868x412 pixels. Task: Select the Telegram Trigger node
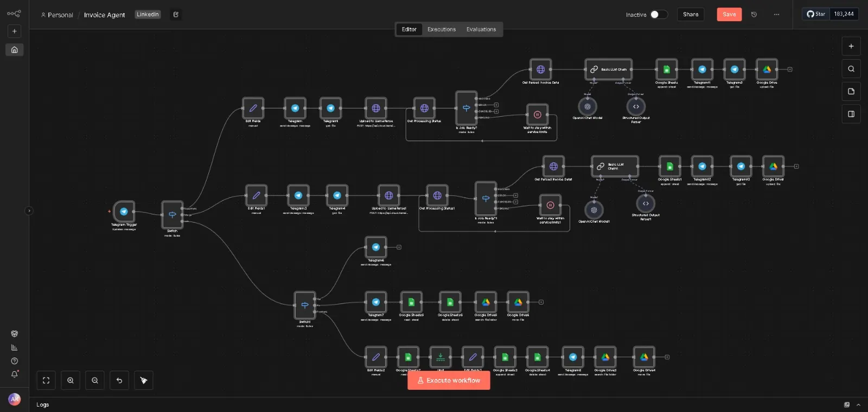pos(124,212)
